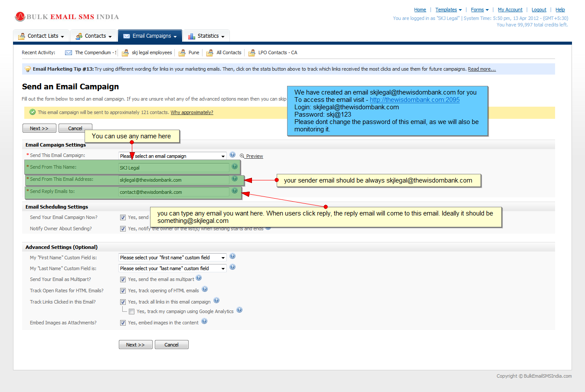Click the Send From This Email Address field
The height and width of the screenshot is (392, 585).
point(173,180)
